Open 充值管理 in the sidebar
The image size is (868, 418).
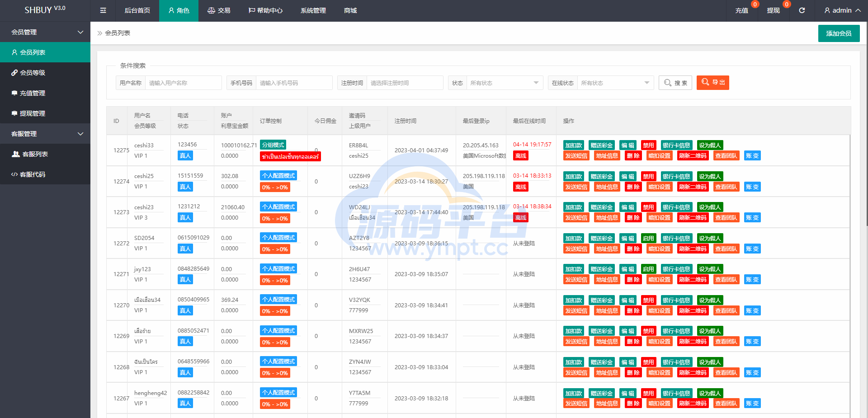pyautogui.click(x=45, y=93)
